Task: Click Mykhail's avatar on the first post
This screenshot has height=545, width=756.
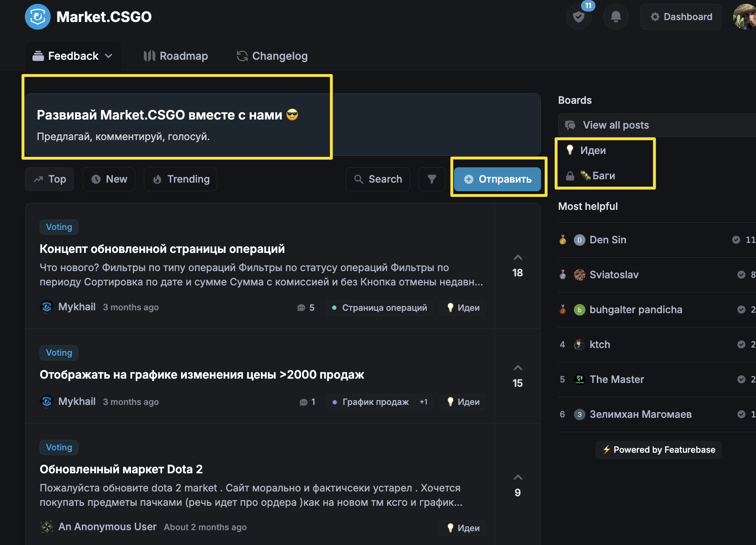Action: point(46,307)
